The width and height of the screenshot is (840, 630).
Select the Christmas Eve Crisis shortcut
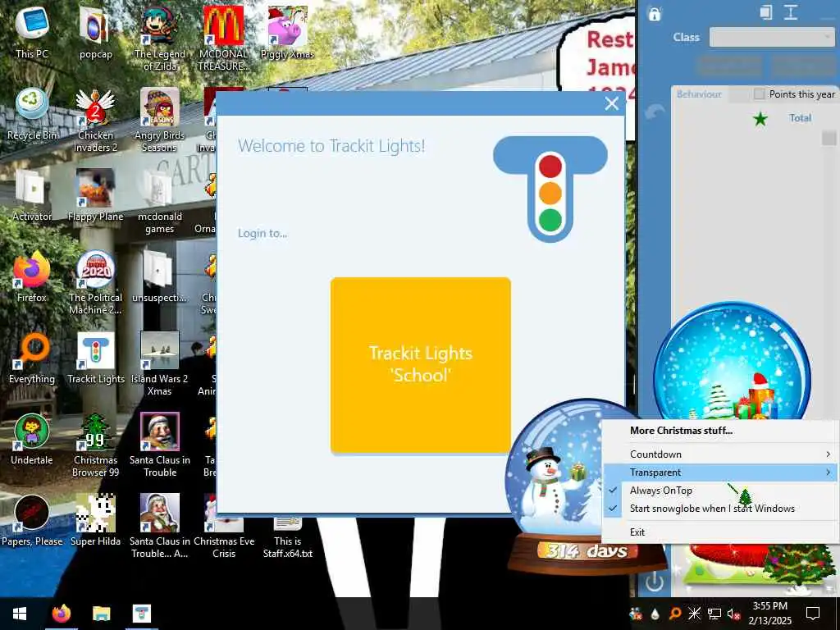click(223, 537)
